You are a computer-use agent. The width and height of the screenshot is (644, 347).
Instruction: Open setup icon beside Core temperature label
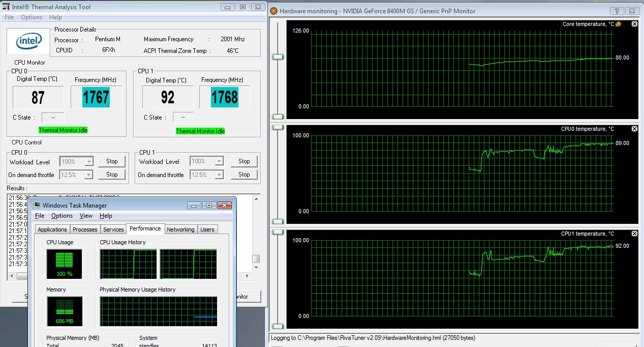(x=618, y=24)
